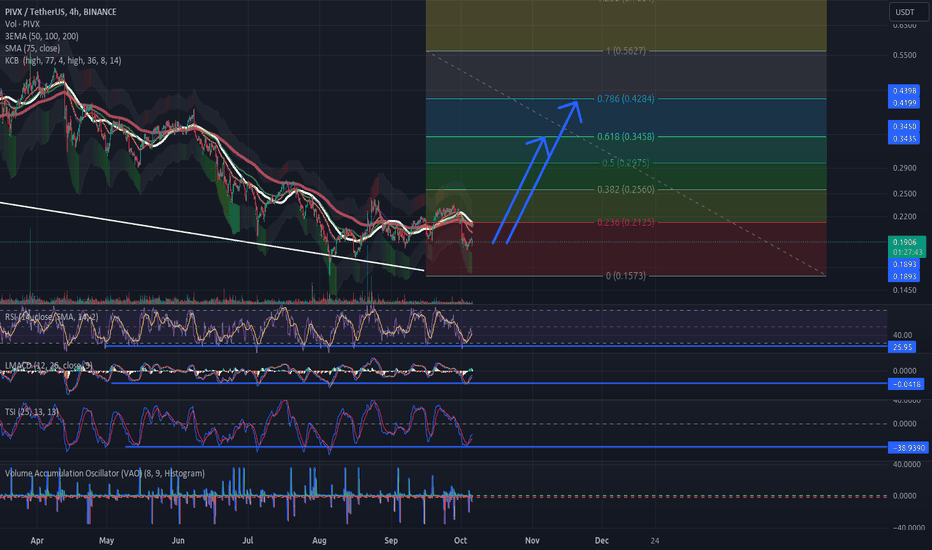This screenshot has width=932, height=550.
Task: Click the Nov label on time axis
Action: pyautogui.click(x=532, y=540)
